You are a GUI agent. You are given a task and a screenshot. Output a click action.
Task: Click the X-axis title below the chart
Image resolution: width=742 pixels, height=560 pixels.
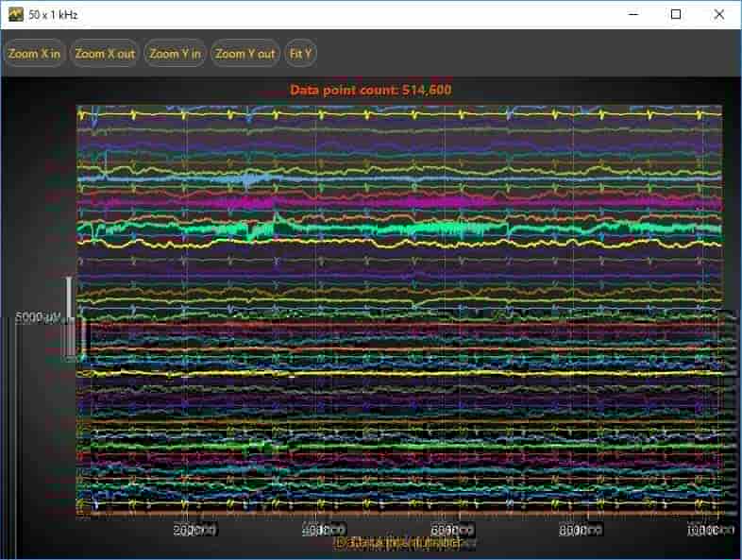point(398,542)
